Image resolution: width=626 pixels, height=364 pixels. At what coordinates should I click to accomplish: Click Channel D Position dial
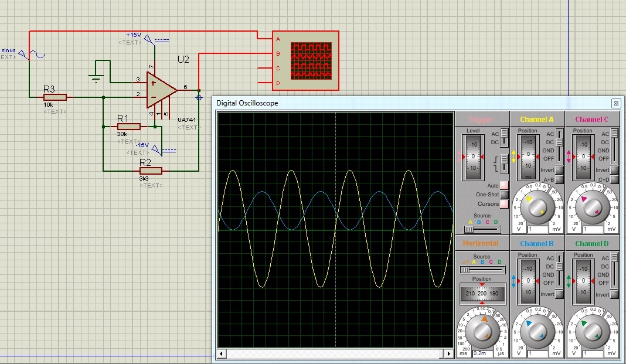(583, 281)
